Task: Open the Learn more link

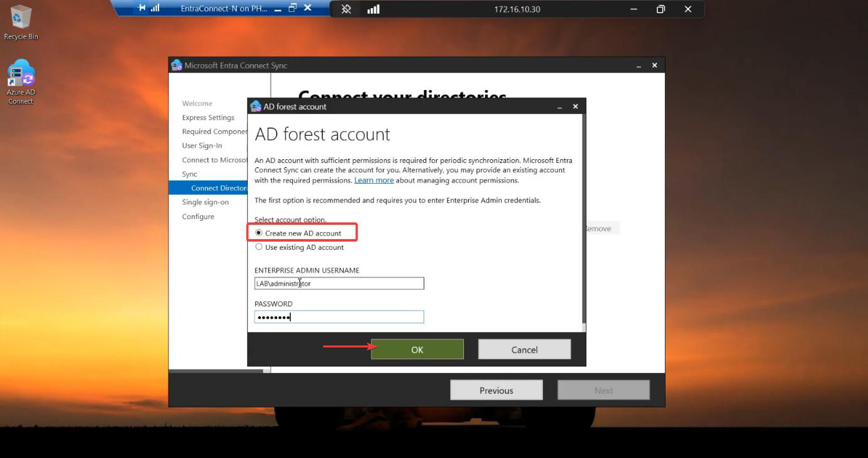Action: (x=374, y=181)
